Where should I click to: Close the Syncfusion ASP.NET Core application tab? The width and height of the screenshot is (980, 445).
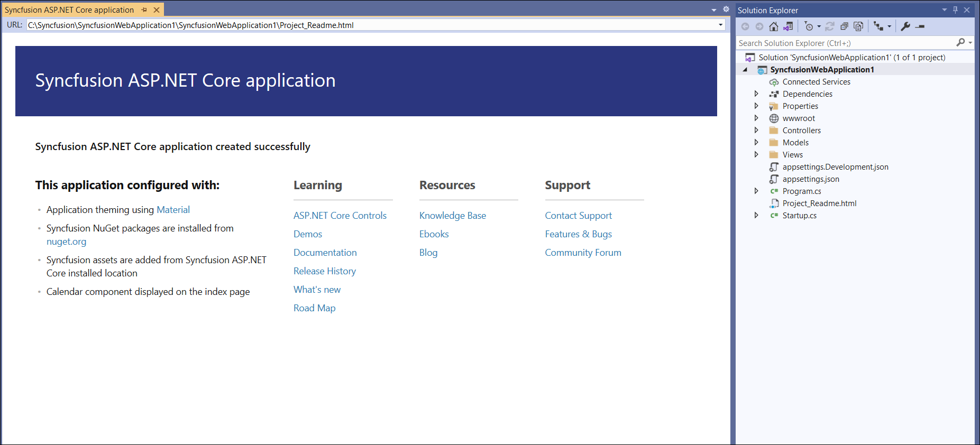coord(157,10)
